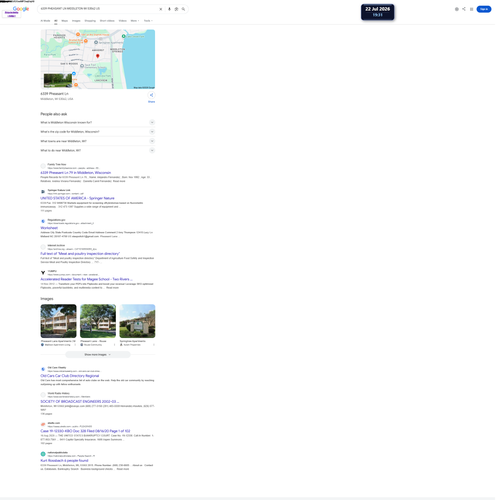498x500 pixels.
Task: Click the '6339 Pheasant Ln' address heading
Action: (x=54, y=94)
